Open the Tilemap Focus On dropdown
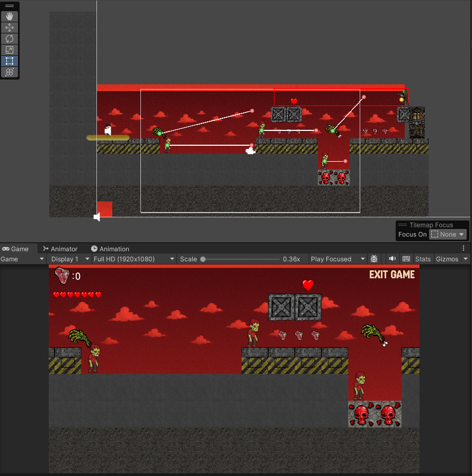This screenshot has width=472, height=476. coord(448,234)
